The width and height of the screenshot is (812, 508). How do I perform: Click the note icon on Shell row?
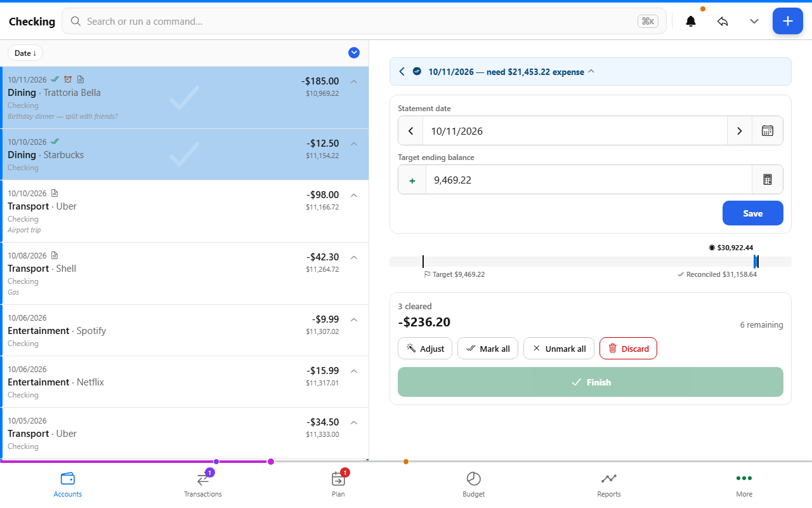tap(55, 255)
